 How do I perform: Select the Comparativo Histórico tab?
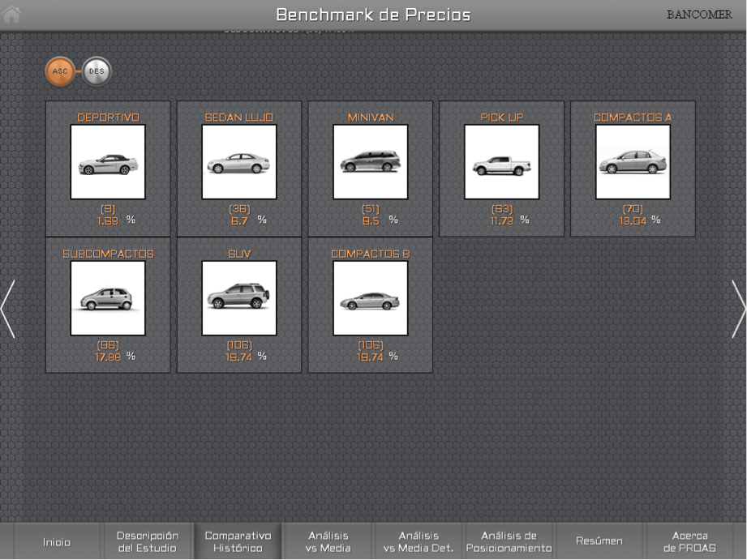(x=238, y=541)
